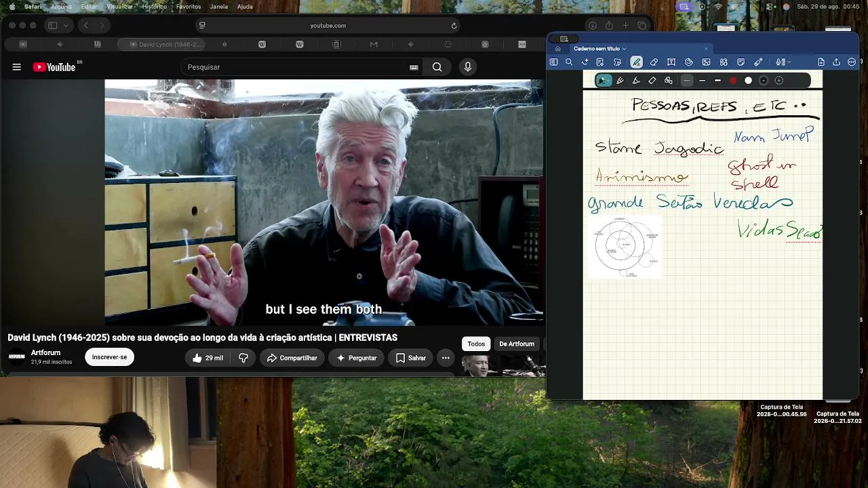Search within the notebook

(x=569, y=62)
